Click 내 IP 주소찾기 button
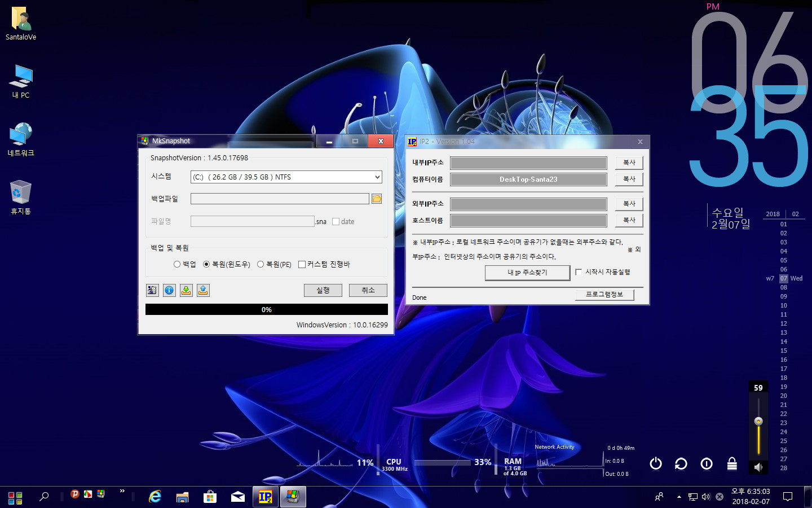This screenshot has height=508, width=812. [x=527, y=273]
